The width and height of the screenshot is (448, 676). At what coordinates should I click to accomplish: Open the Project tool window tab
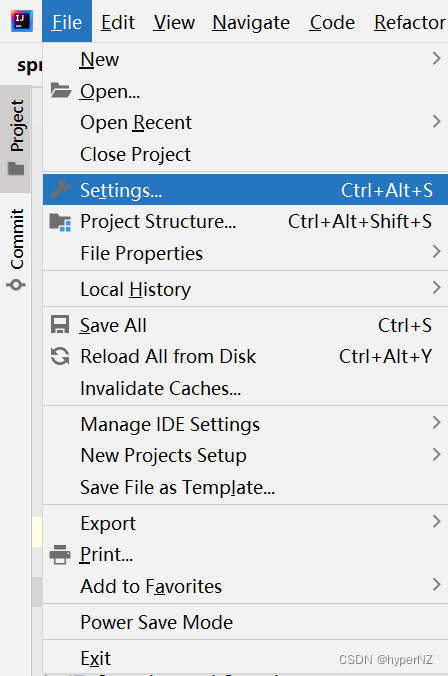tap(16, 139)
